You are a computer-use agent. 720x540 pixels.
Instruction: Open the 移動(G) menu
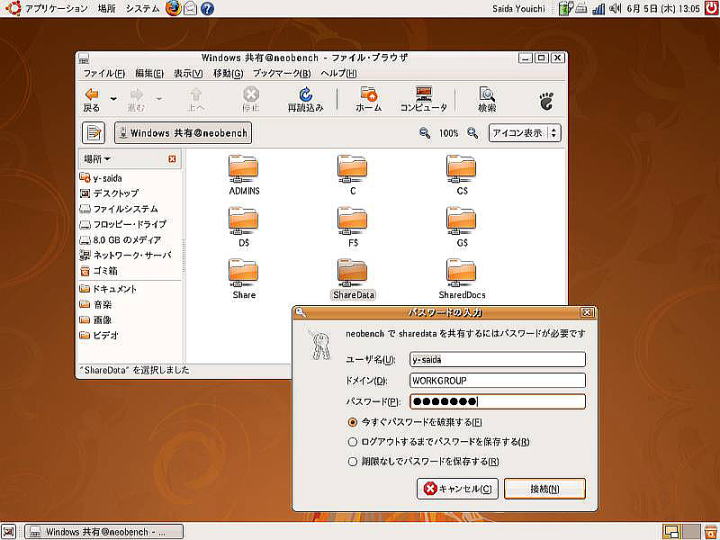tap(228, 73)
